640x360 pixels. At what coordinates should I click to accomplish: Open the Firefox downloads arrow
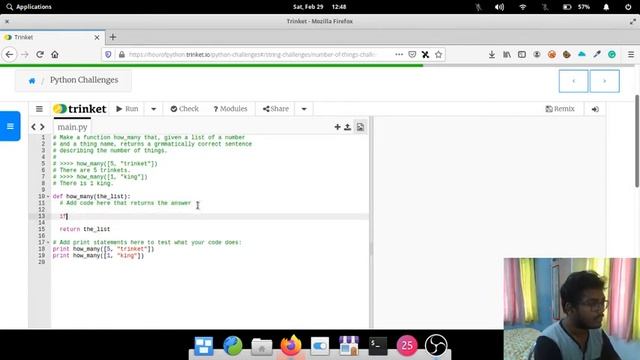tap(492, 54)
